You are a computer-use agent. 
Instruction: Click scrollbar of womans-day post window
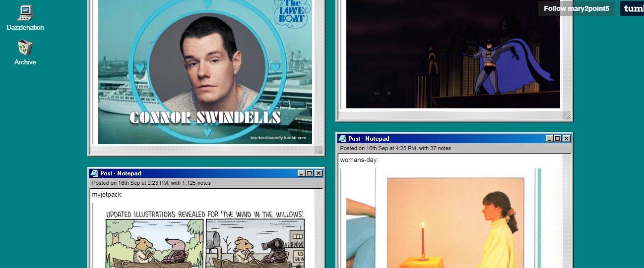(567, 212)
